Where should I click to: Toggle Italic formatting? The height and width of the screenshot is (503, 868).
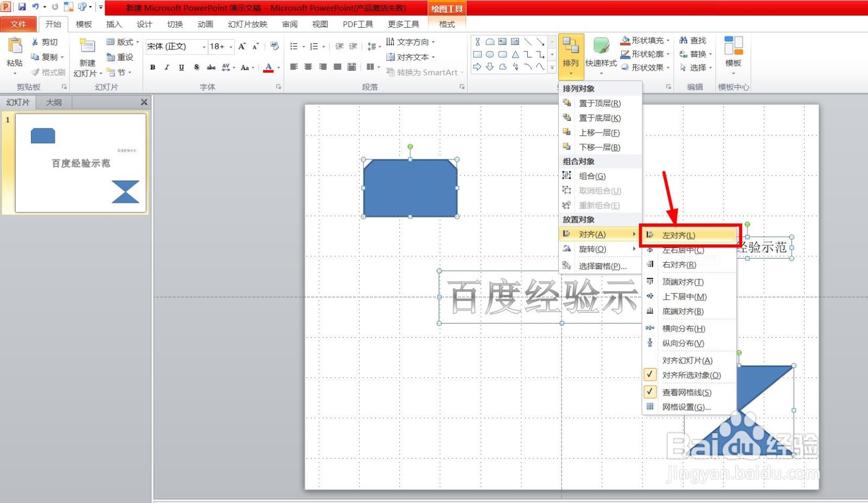click(167, 67)
